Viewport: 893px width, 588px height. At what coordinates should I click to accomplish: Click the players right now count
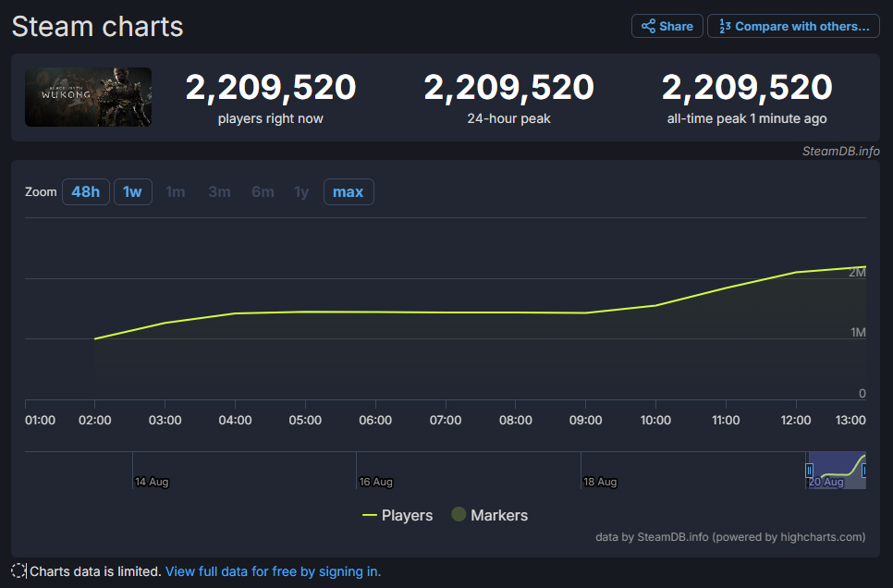pos(271,87)
